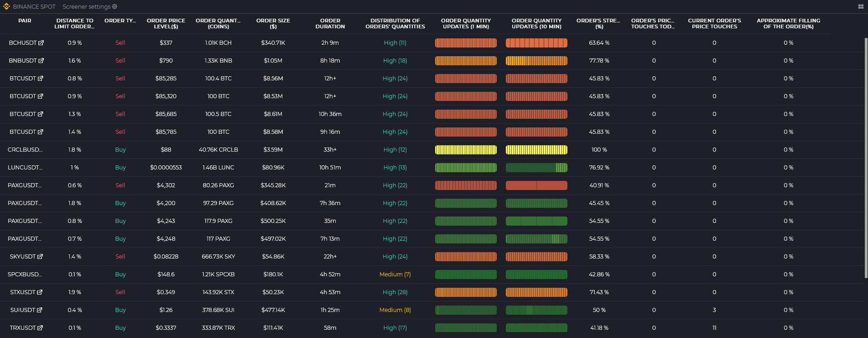Sort by Distribution of Orders' Quantities header

point(395,23)
